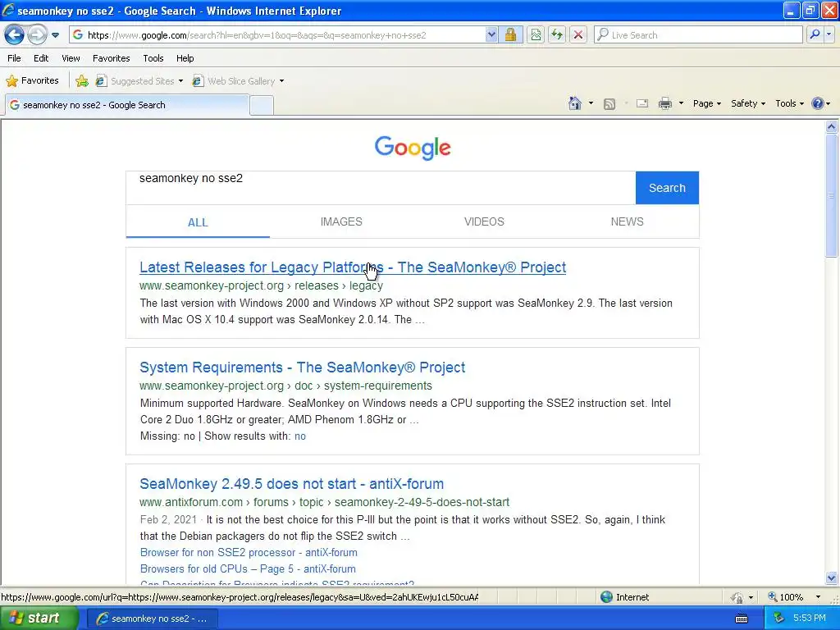Image resolution: width=840 pixels, height=630 pixels.
Task: Expand the Print options dropdown arrow
Action: tap(681, 103)
